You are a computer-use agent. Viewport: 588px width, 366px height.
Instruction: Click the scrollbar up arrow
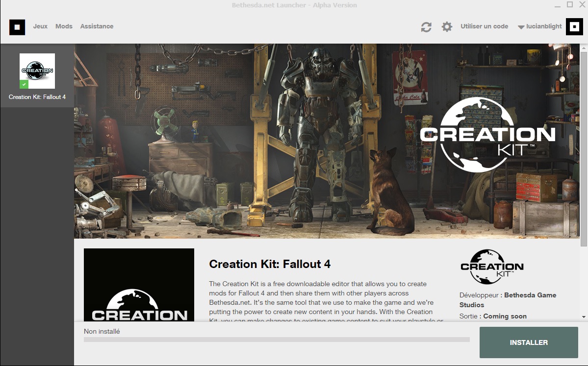(x=584, y=49)
